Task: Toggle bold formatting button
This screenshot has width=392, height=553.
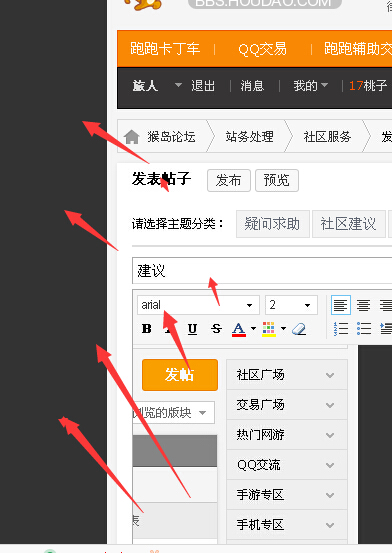Action: click(146, 329)
